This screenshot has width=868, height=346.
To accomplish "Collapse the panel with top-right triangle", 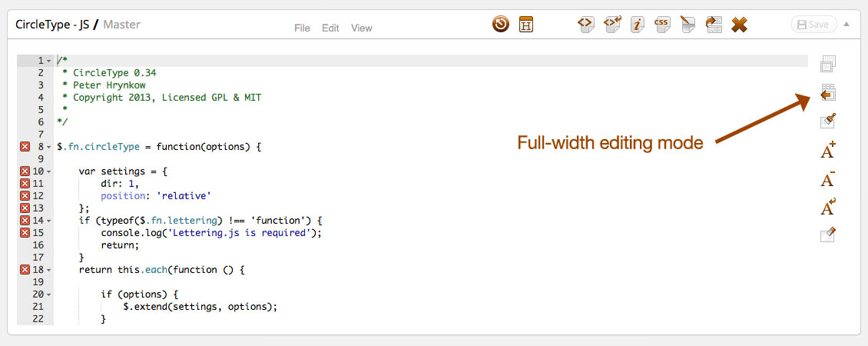I will [x=846, y=24].
